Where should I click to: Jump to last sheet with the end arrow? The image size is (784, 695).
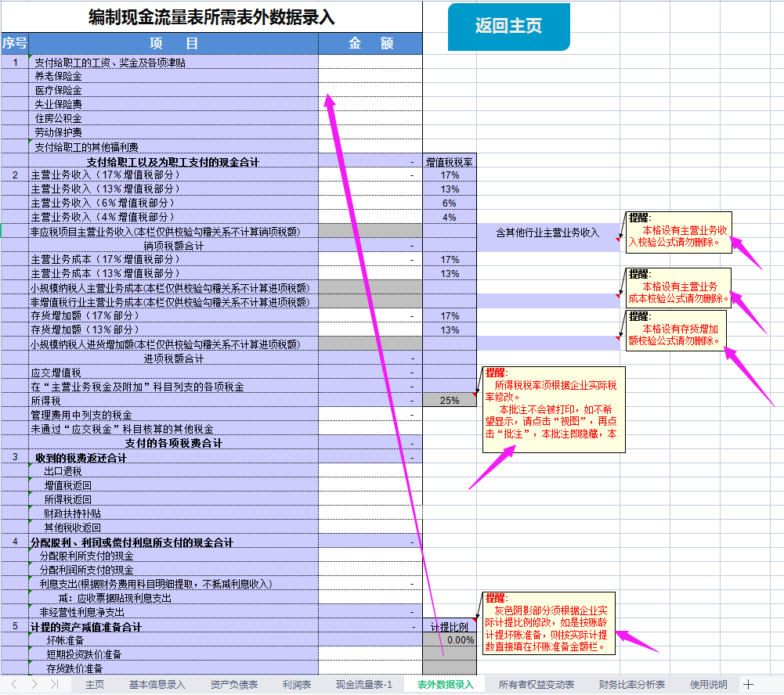click(x=53, y=682)
